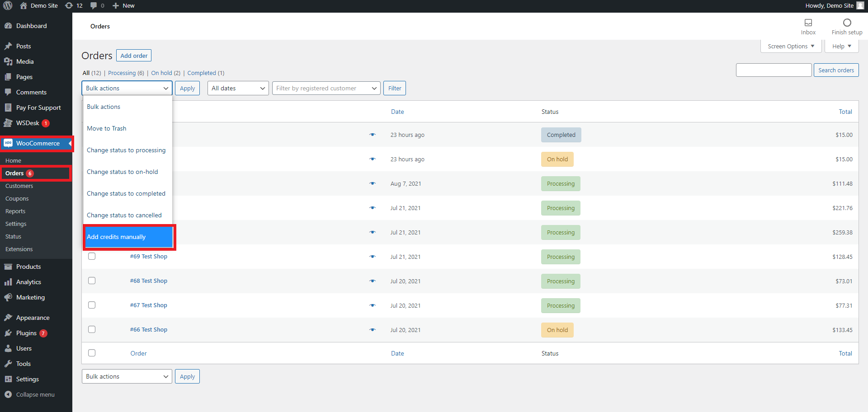868x412 pixels.
Task: Click the plus New icon
Action: click(x=116, y=6)
